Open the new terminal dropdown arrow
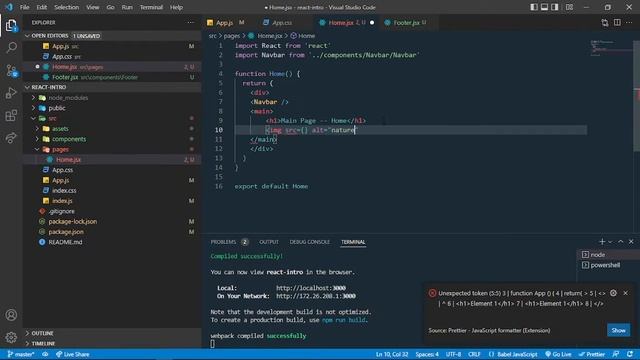Screen dimensions: 640x360 click(x=610, y=242)
